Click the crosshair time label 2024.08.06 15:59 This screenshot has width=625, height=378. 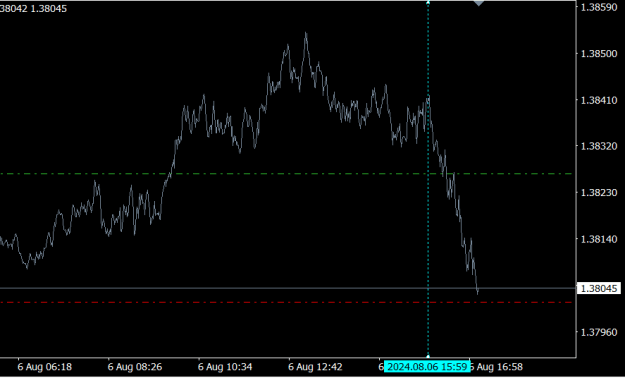coord(427,366)
